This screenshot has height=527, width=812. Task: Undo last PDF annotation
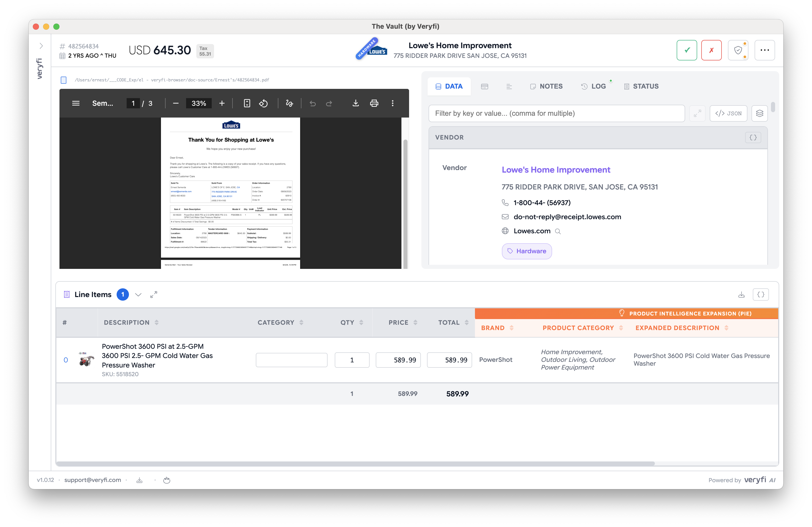312,103
